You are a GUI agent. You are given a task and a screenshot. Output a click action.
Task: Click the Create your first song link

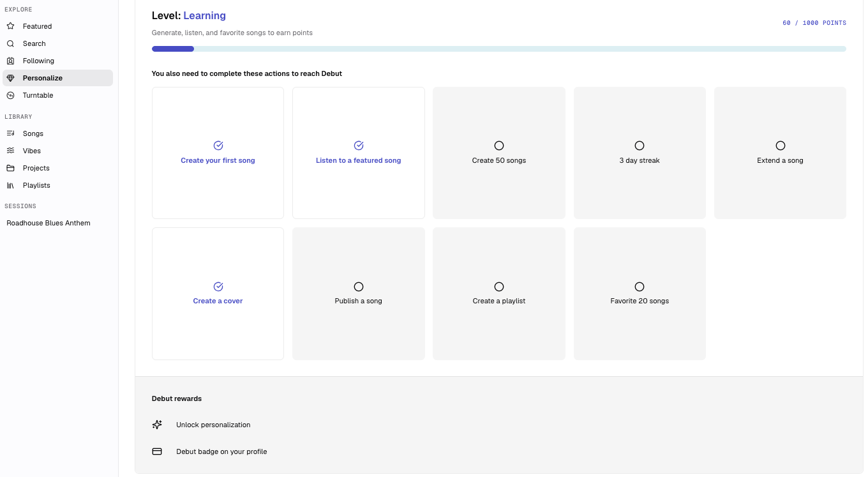point(218,160)
